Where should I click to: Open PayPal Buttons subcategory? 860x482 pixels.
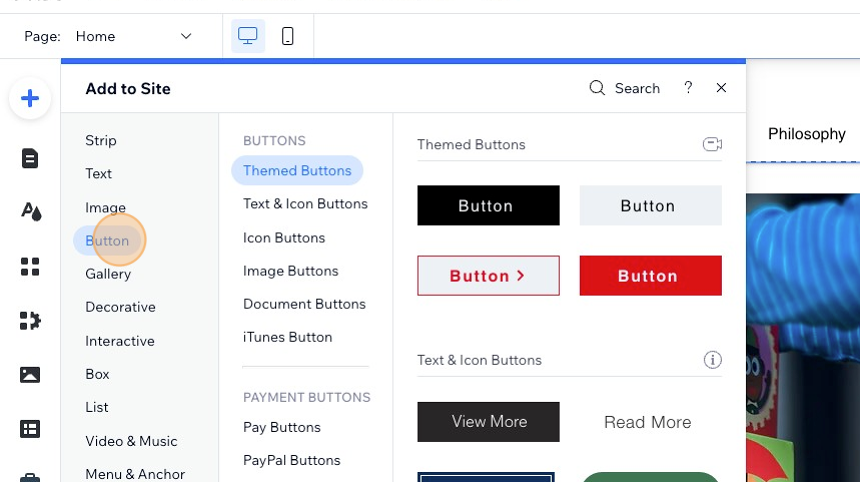(x=292, y=461)
